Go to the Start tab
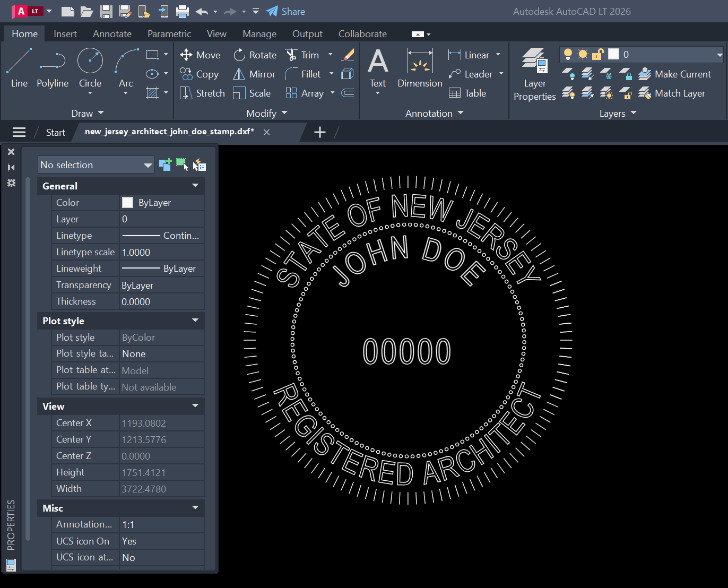This screenshot has width=728, height=588. [x=55, y=132]
